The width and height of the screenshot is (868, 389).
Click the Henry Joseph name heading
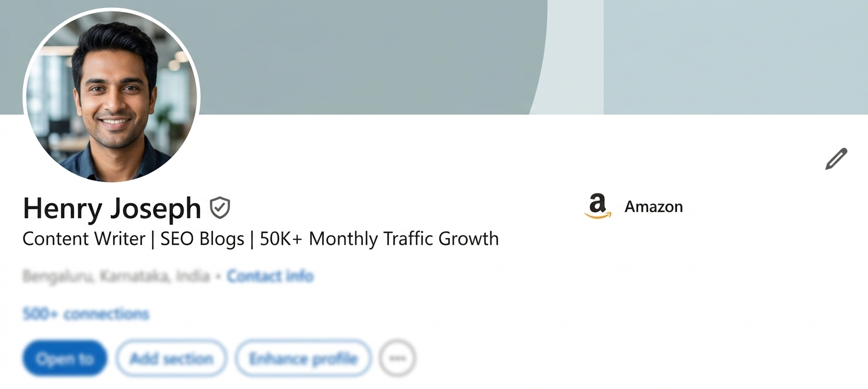click(112, 208)
